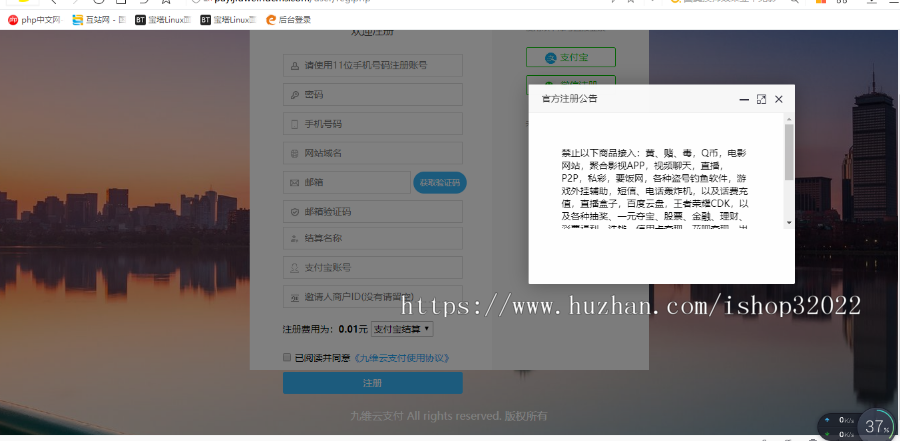Image resolution: width=900 pixels, height=441 pixels.
Task: Check the 已阅读并同意 checkbox
Action: pos(287,358)
